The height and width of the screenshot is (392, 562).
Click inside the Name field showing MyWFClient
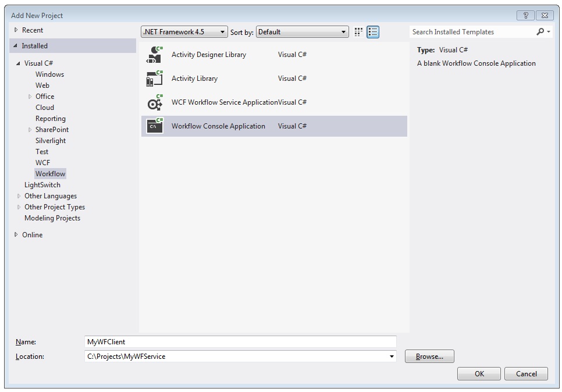pyautogui.click(x=233, y=341)
